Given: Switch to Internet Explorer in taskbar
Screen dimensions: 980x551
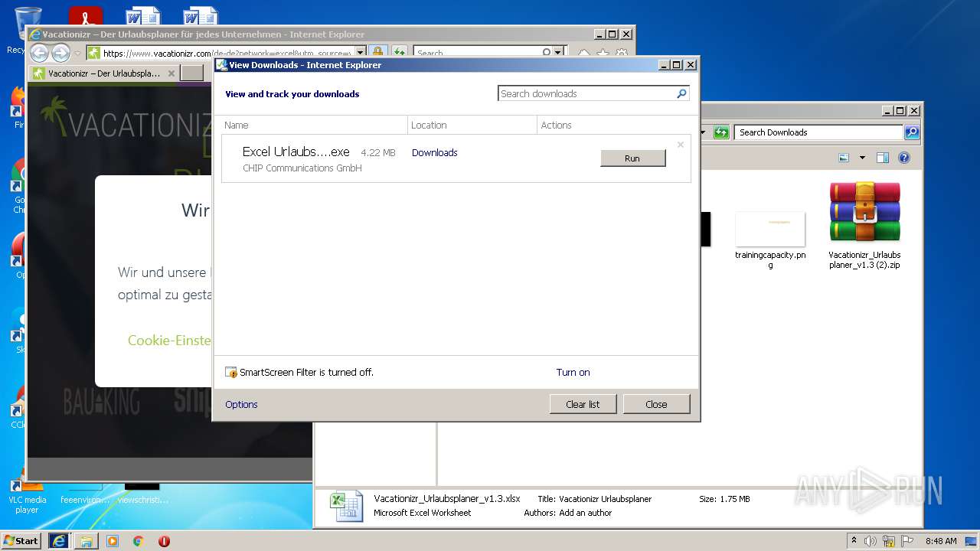Looking at the screenshot, I should click(x=59, y=540).
